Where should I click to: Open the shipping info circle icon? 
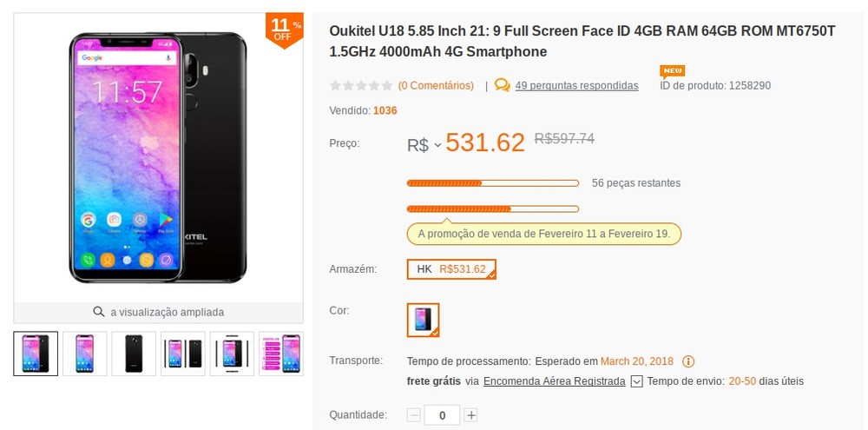688,361
